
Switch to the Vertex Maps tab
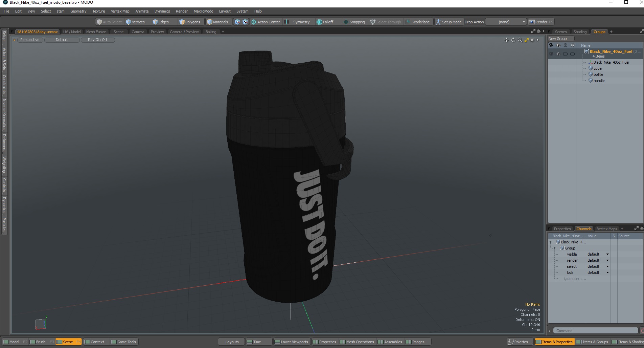tap(607, 229)
